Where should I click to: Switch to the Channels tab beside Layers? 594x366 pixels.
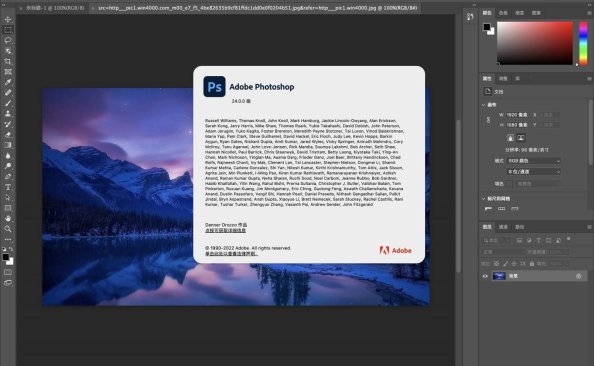(x=503, y=227)
